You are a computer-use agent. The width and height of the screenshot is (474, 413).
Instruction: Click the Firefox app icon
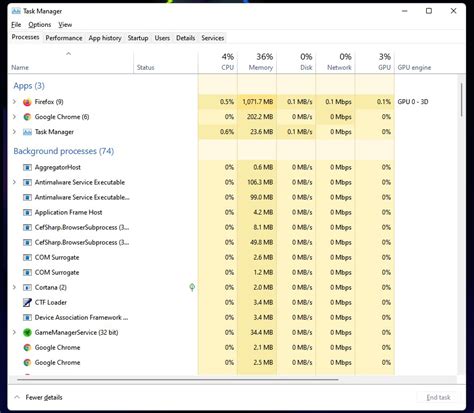click(27, 102)
